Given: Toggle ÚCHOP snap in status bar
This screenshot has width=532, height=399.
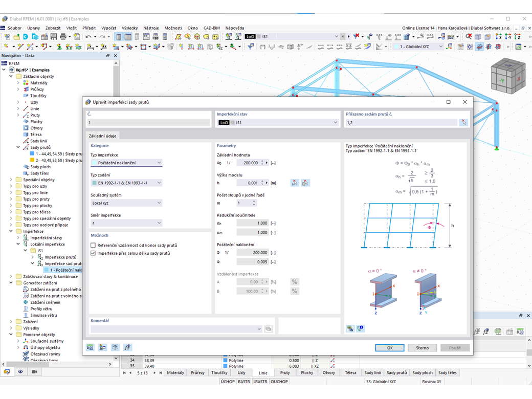Looking at the screenshot, I should coord(228,382).
